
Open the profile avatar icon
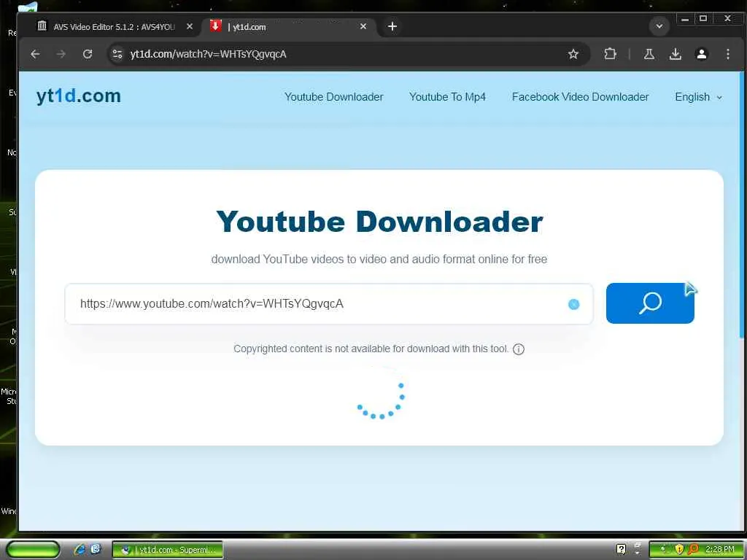(701, 54)
